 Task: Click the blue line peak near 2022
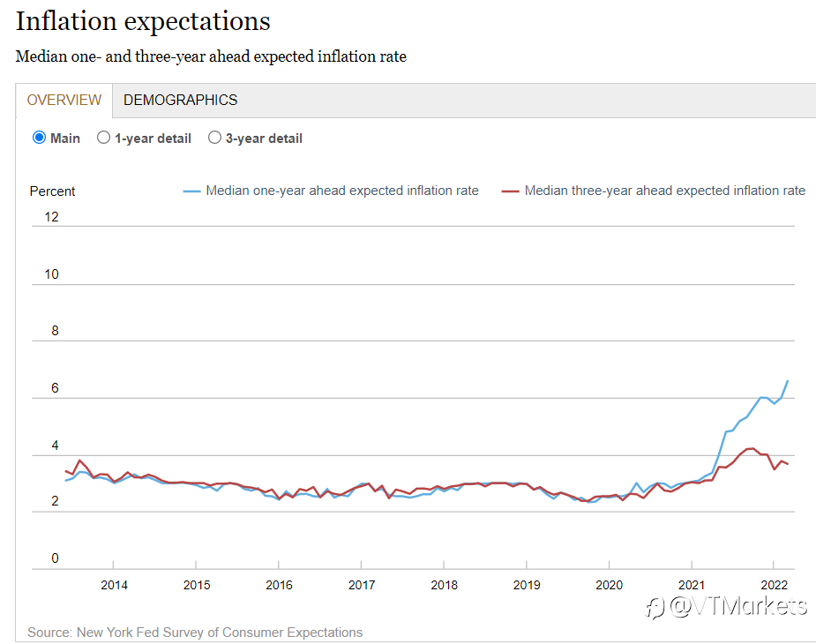click(x=788, y=381)
